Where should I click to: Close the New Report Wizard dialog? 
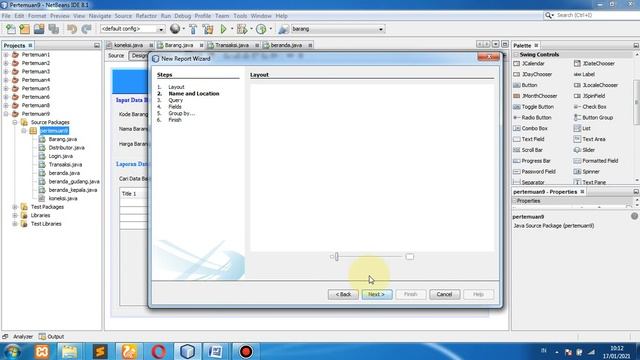pyautogui.click(x=489, y=57)
